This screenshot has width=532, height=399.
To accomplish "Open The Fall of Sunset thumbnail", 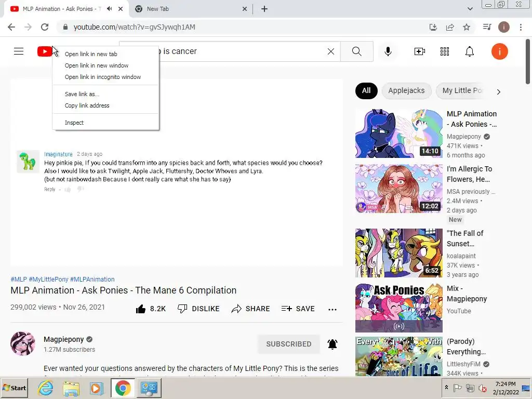I will coord(398,253).
